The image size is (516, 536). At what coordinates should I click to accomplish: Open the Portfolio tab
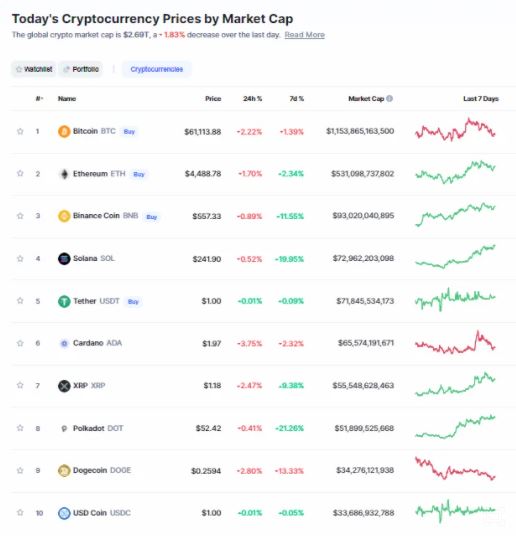[81, 69]
